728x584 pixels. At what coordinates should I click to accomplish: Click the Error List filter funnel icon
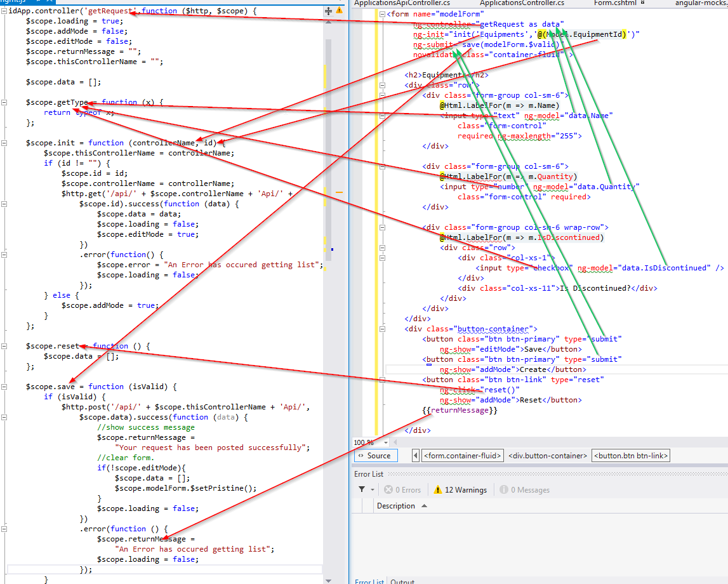(x=362, y=489)
